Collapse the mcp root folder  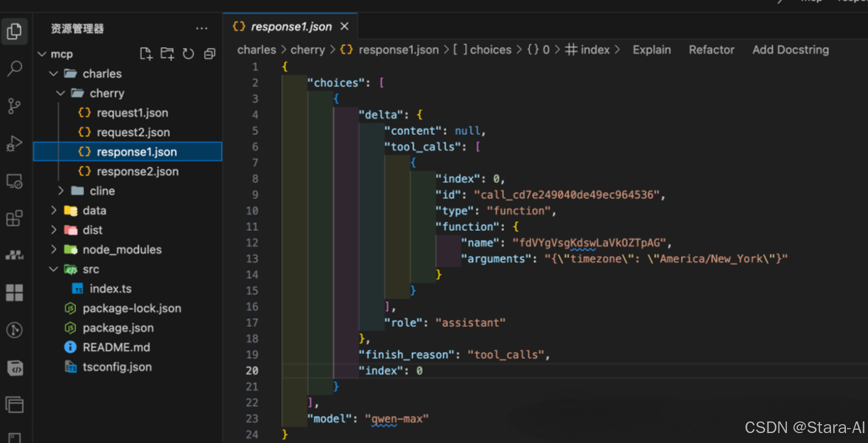click(x=42, y=54)
